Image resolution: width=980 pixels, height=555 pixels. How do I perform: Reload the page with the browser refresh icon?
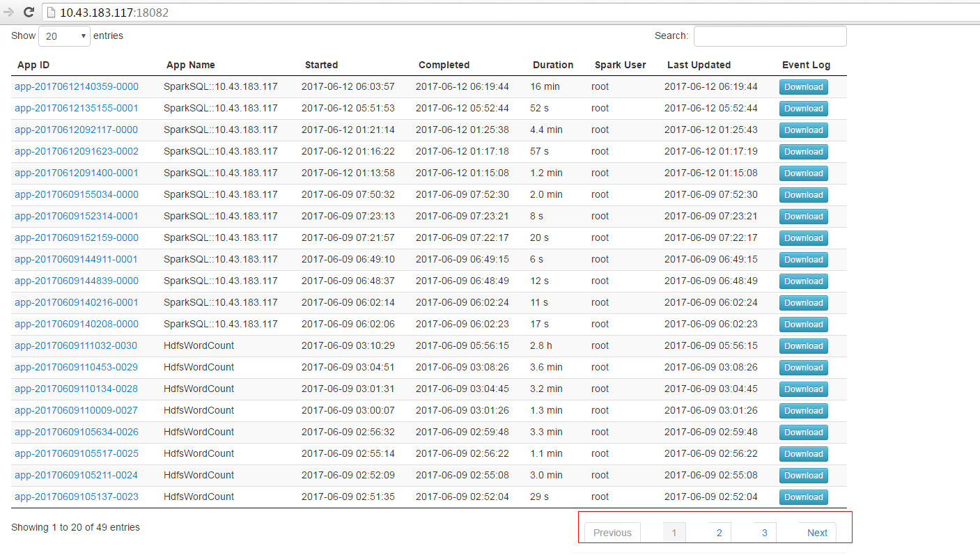coord(29,12)
